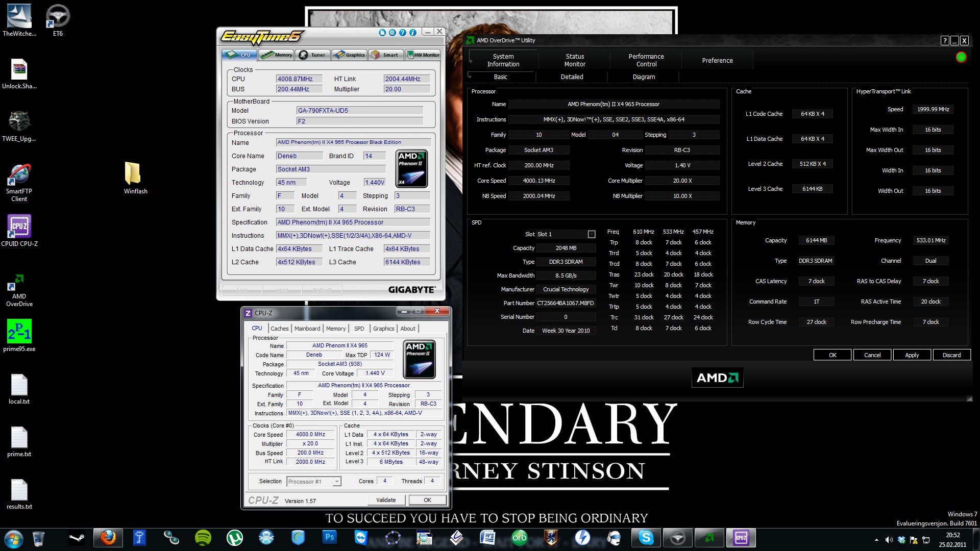Click CPU clock value 4008.87MHz in EasyTune6

[299, 79]
